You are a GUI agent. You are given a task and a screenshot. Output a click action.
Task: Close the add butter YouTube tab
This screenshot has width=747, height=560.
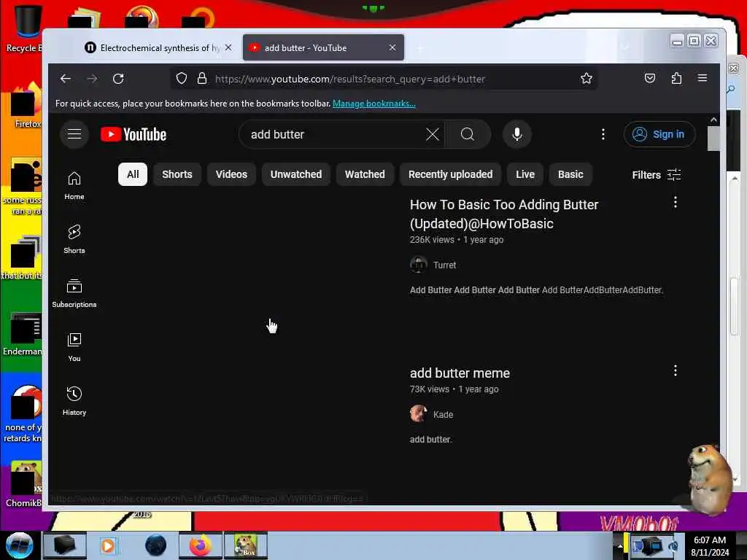392,47
